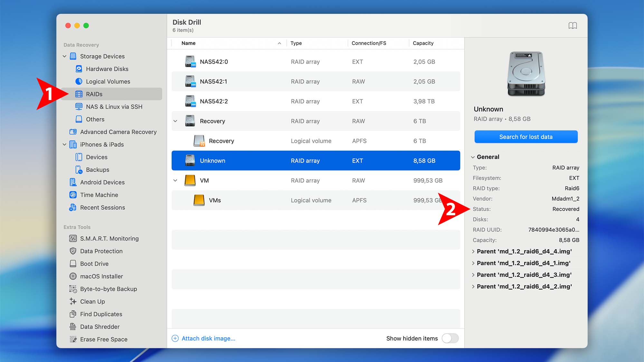
Task: Open the Backups icon
Action: point(79,170)
